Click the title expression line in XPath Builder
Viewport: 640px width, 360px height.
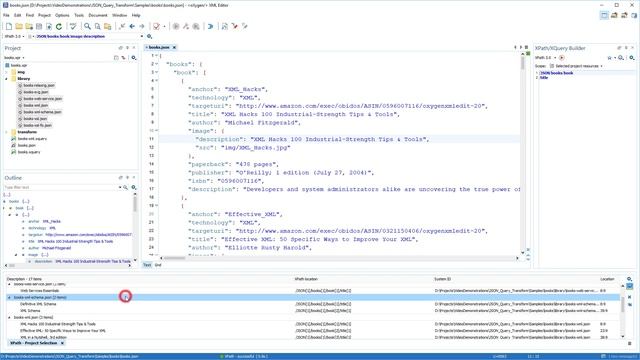coord(544,78)
